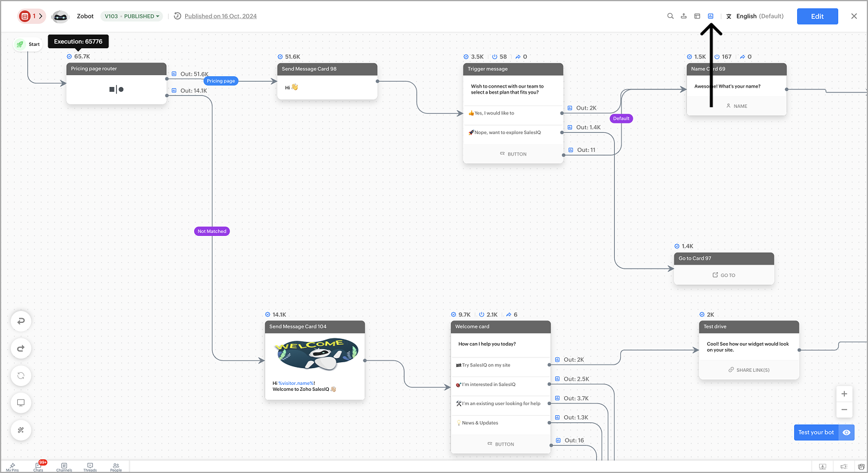Click 'I'm an existing user looking for help'

(x=500, y=403)
